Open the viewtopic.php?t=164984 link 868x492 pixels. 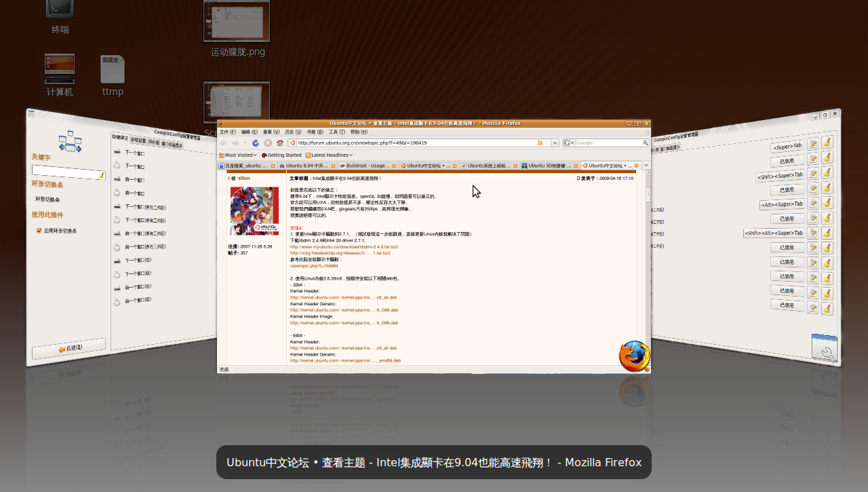click(314, 265)
